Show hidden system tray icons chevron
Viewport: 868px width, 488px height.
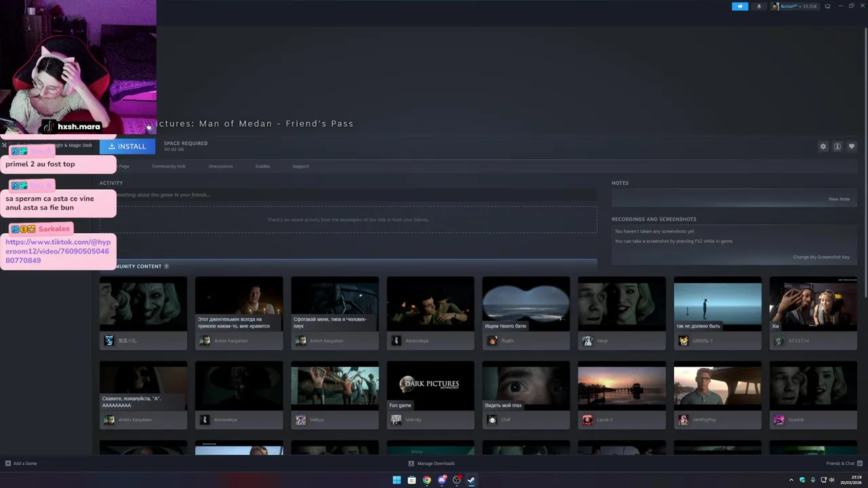tap(791, 480)
